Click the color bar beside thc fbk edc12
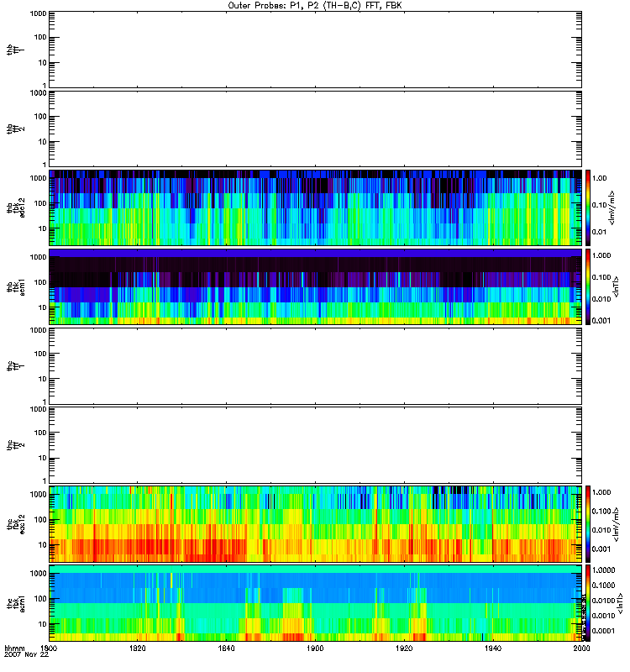This screenshot has width=630, height=672. click(588, 523)
